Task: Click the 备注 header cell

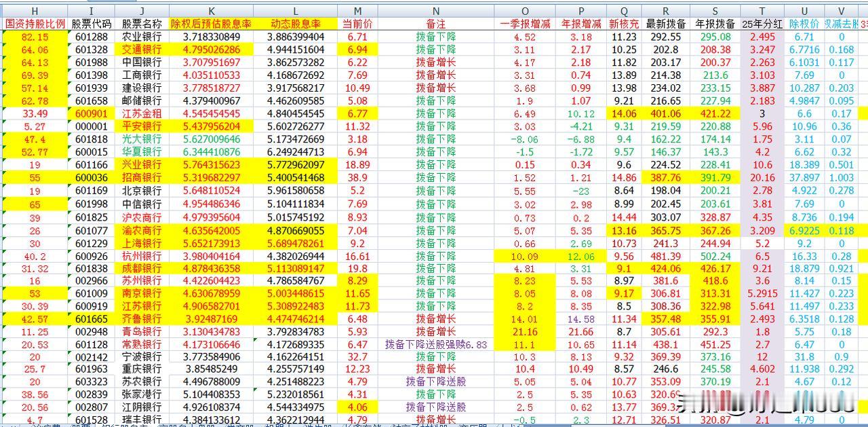Action: [435, 24]
